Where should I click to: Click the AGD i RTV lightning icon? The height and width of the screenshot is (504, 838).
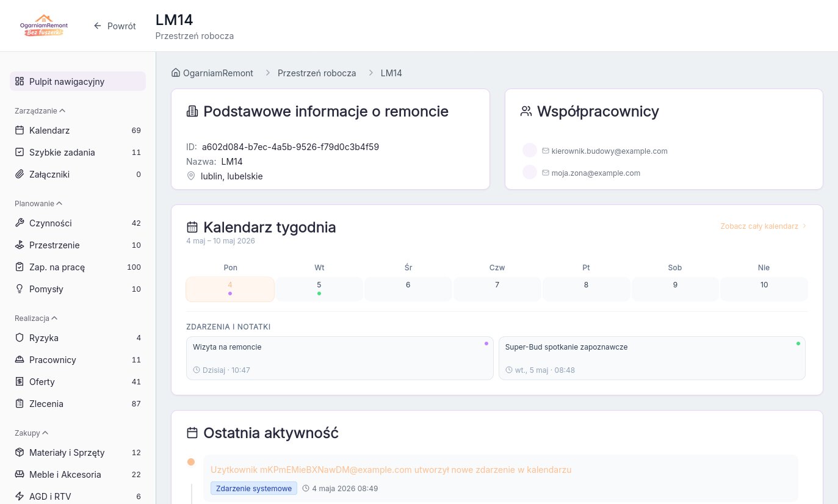[x=20, y=497]
